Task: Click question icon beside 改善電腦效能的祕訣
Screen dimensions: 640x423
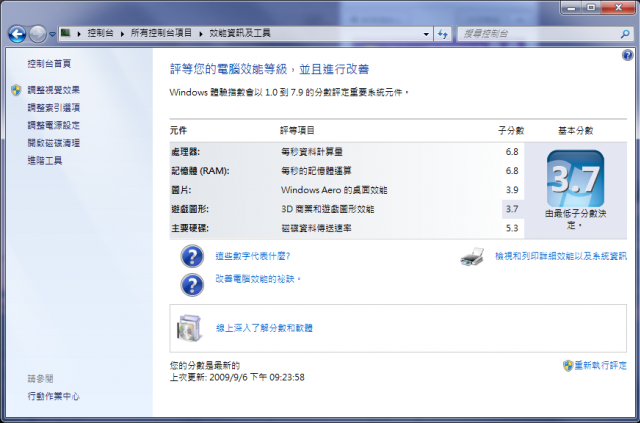Action: [x=192, y=285]
